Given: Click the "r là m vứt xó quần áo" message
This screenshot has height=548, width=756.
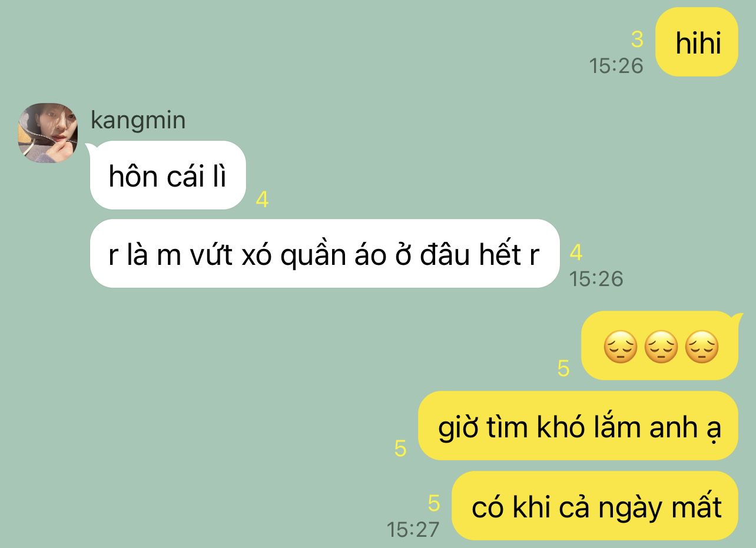Looking at the screenshot, I should 324,253.
